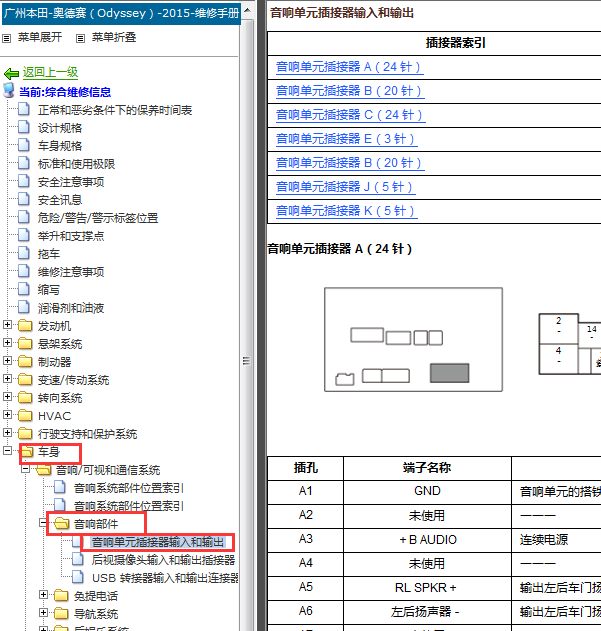Click the page icon next to 拖车
The width and height of the screenshot is (601, 631).
24,253
